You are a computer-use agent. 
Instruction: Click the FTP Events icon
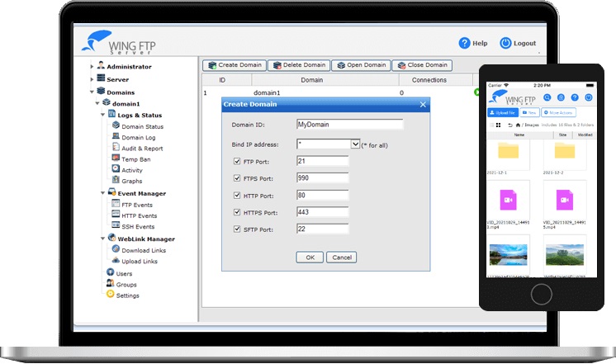(116, 203)
